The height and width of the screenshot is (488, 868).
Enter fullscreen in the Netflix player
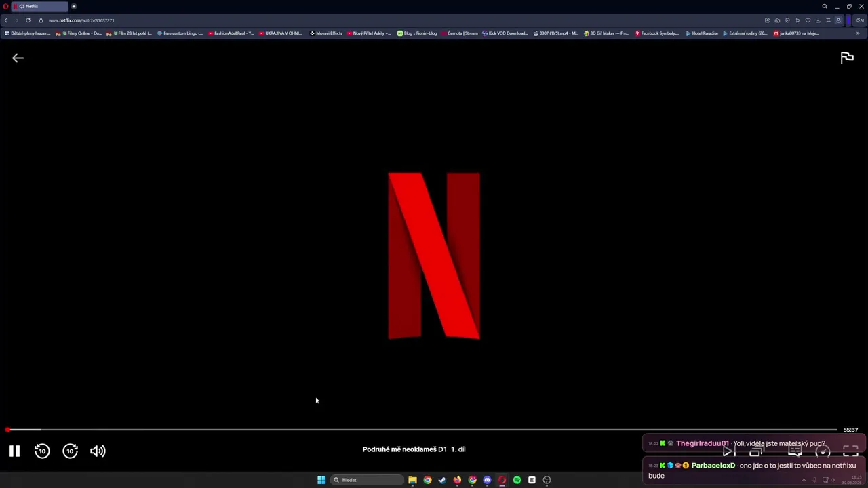click(850, 451)
